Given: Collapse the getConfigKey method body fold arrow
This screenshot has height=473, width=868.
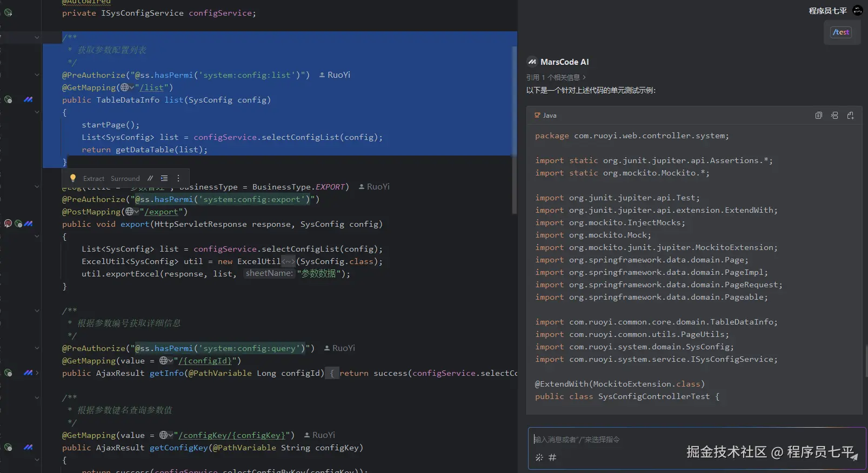Looking at the screenshot, I should (x=37, y=460).
